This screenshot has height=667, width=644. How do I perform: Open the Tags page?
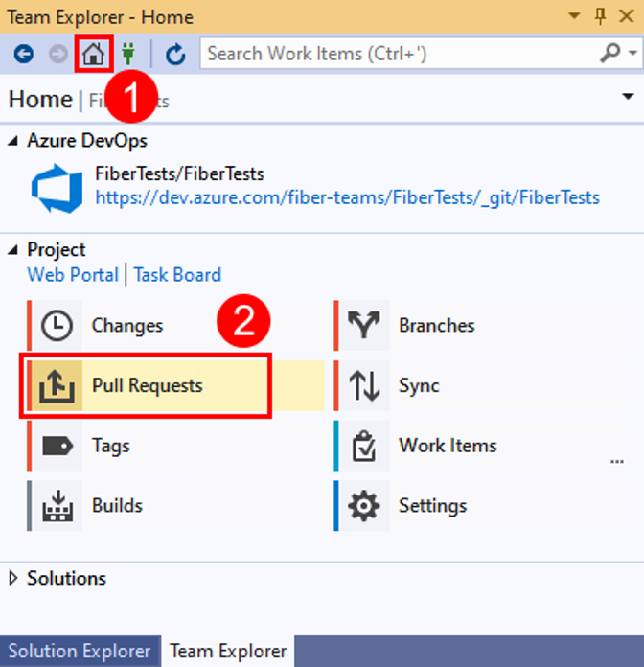pyautogui.click(x=110, y=446)
